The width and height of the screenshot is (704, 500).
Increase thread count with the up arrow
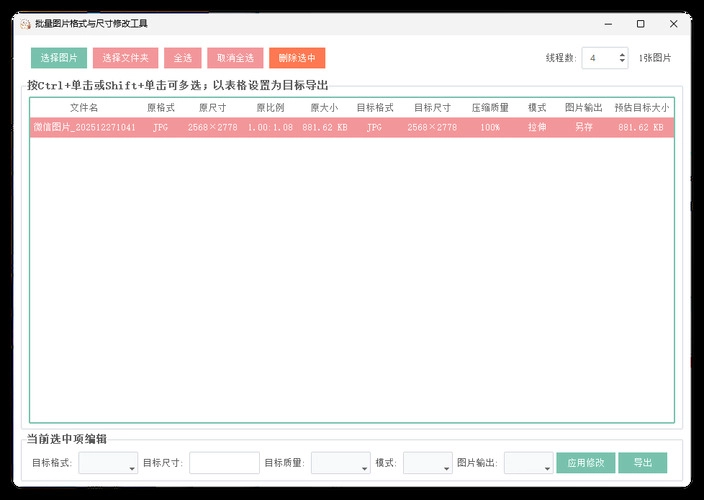[623, 54]
